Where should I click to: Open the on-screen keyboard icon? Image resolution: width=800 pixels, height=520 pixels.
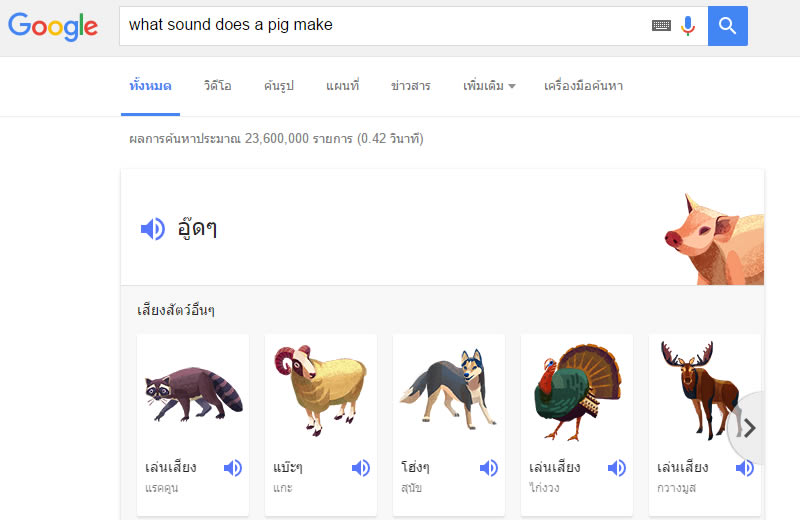(661, 26)
